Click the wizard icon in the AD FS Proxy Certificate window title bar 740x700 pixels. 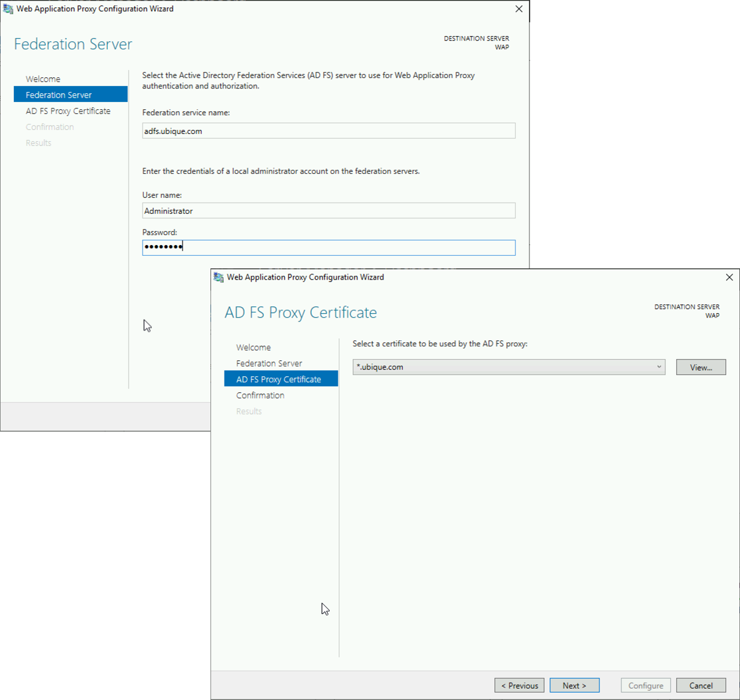(x=218, y=278)
